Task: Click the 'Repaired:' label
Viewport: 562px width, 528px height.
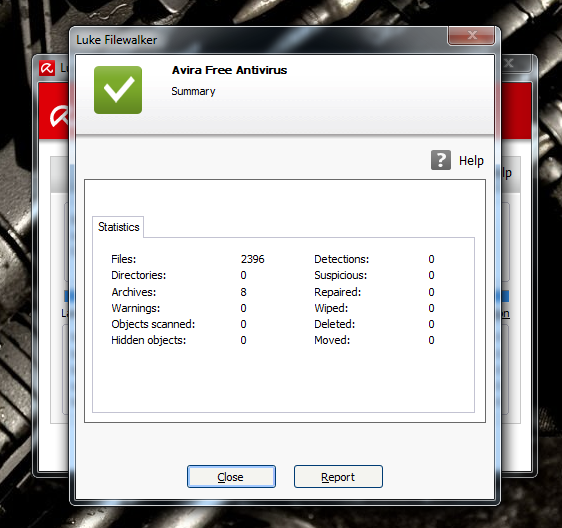Action: tap(338, 292)
